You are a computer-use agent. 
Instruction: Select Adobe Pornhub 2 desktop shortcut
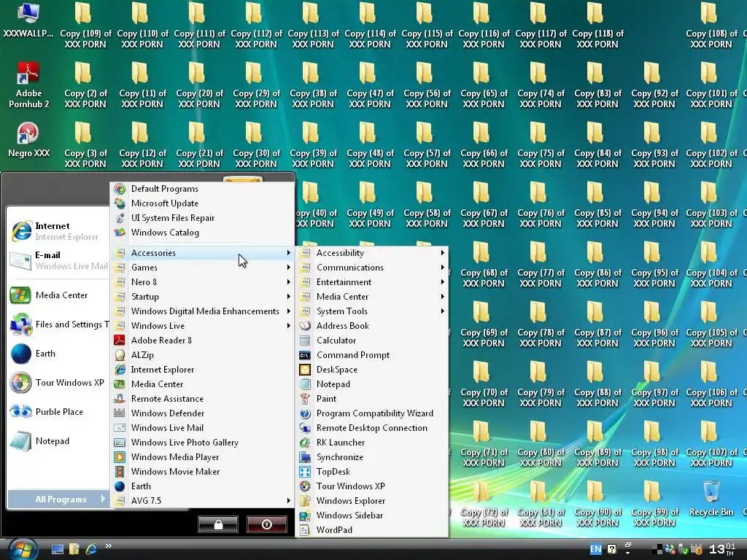point(28,86)
